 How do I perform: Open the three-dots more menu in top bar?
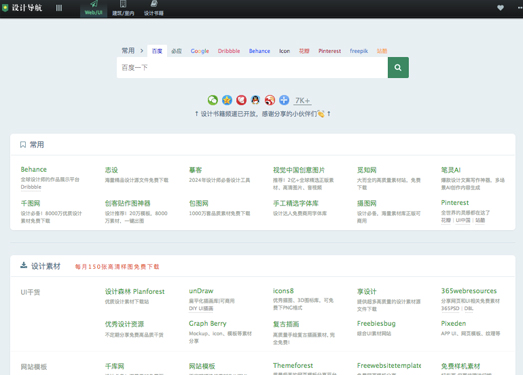pos(520,8)
